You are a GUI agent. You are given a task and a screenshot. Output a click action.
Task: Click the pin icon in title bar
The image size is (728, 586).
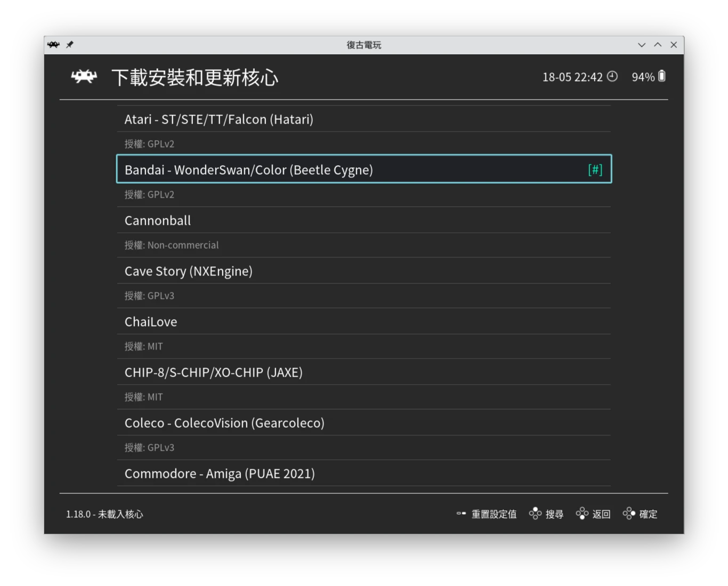click(x=70, y=45)
